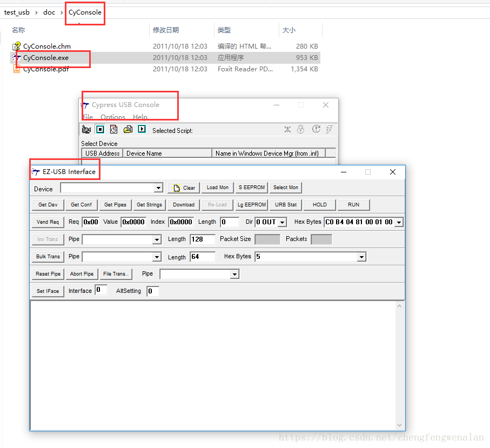Expand the Dir 0 OUT dropdown

coord(282,222)
